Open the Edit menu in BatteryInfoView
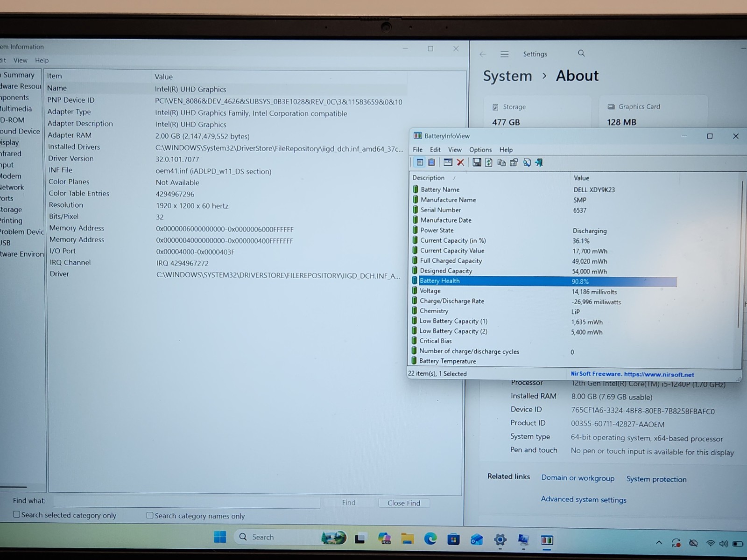The height and width of the screenshot is (560, 747). pyautogui.click(x=435, y=149)
